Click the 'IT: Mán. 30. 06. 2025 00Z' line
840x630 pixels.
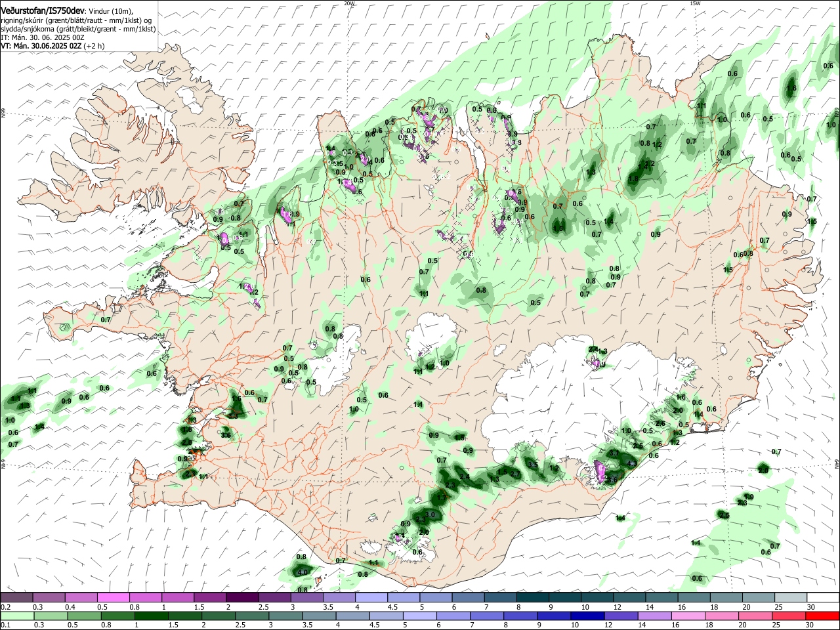pyautogui.click(x=43, y=37)
